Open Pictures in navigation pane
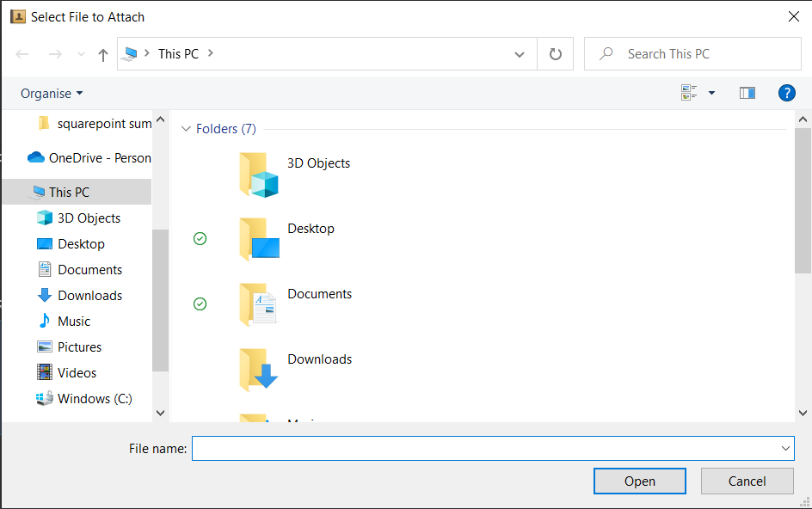This screenshot has width=812, height=509. (x=70, y=346)
